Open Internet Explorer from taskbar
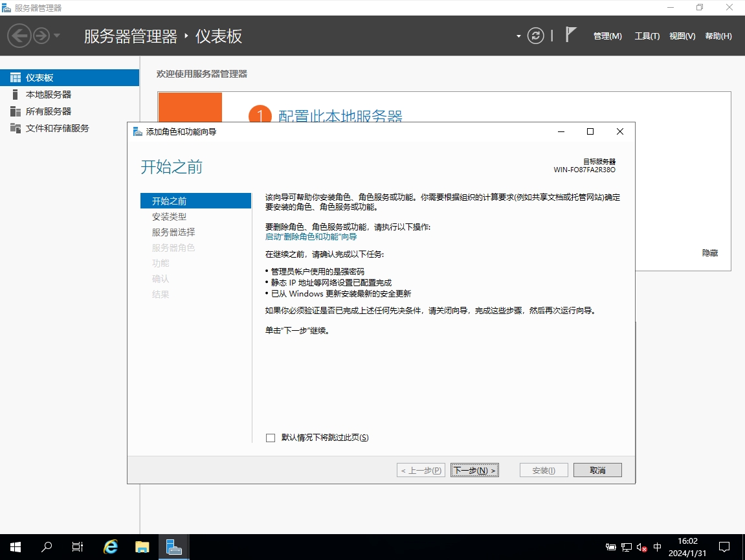745x560 pixels. pos(111,547)
